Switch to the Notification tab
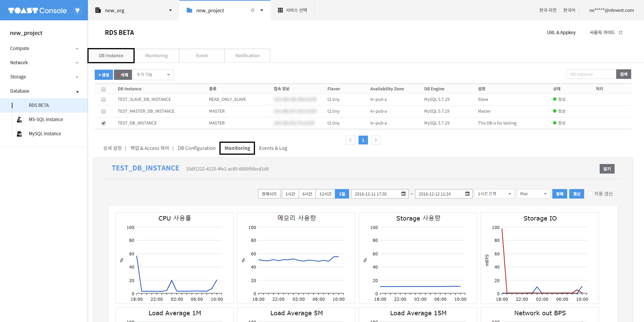Image resolution: width=644 pixels, height=322 pixels. [247, 56]
